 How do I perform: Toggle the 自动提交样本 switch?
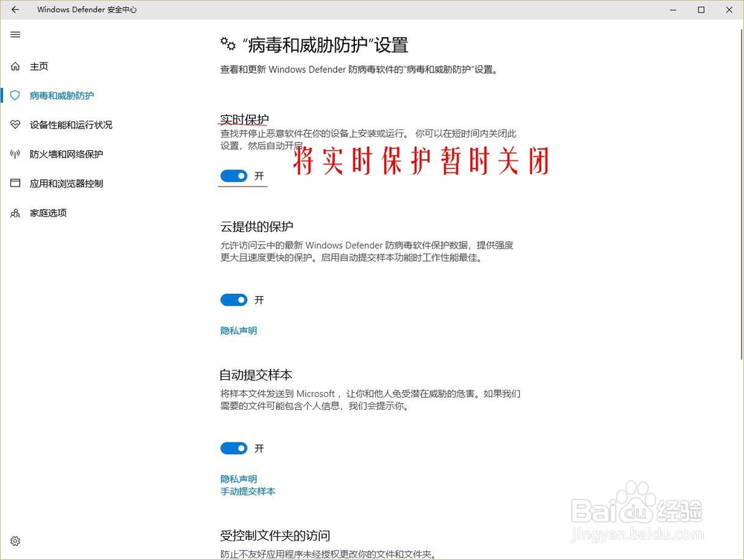click(x=234, y=448)
